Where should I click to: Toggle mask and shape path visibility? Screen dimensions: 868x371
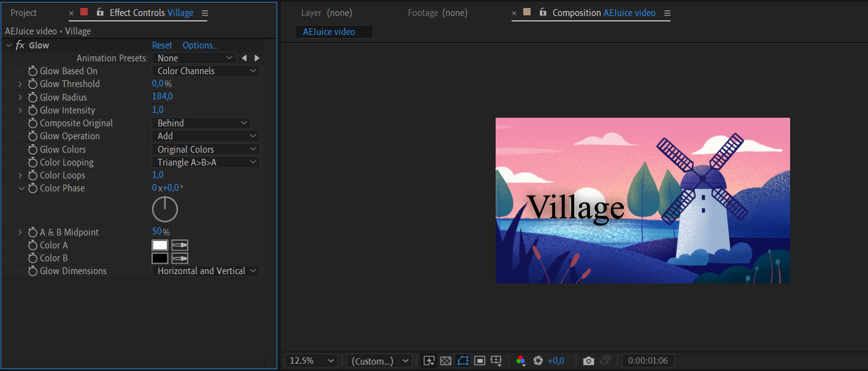463,361
